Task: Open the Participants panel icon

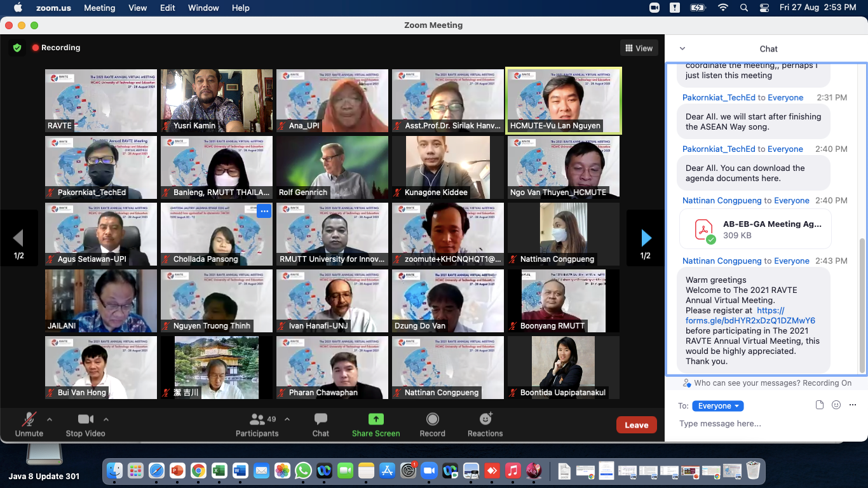Action: point(257,419)
